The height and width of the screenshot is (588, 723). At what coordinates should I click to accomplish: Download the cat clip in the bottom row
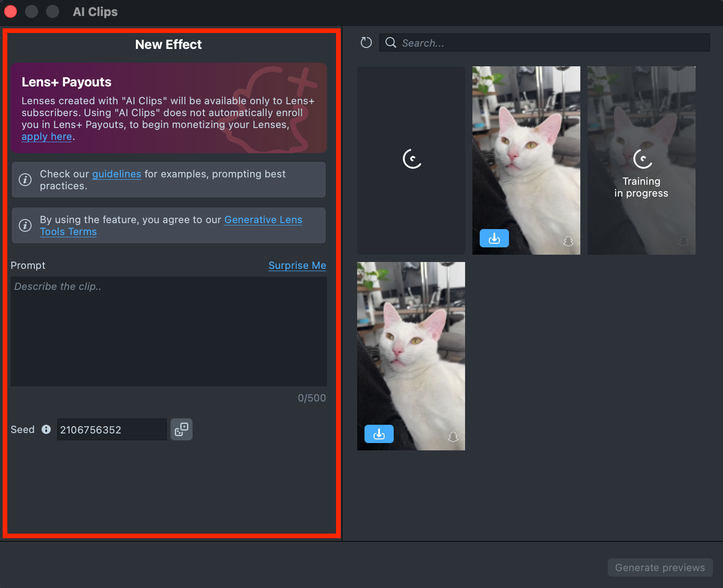(x=379, y=434)
